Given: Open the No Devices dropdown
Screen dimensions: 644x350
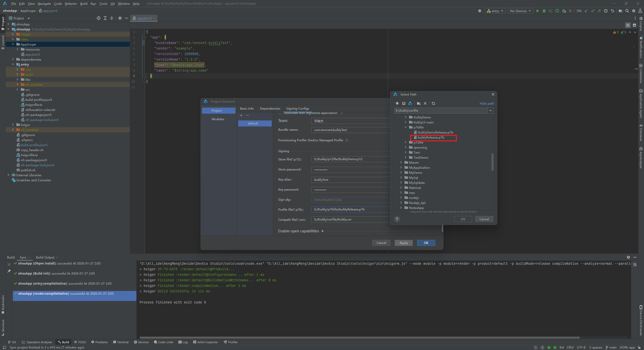Looking at the screenshot, I should coord(520,11).
